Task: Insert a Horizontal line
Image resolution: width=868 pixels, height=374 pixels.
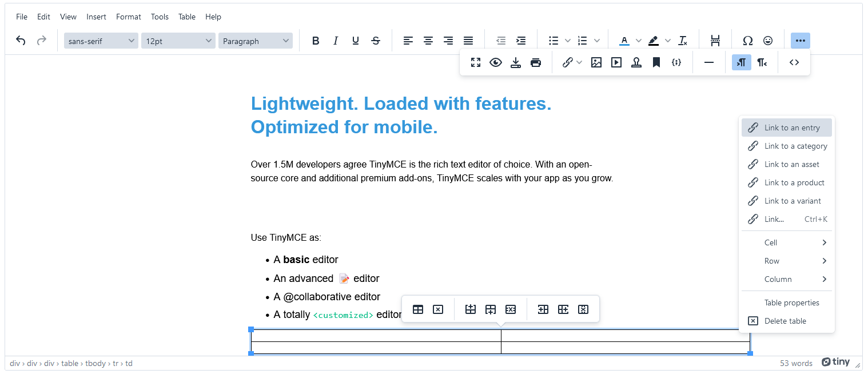Action: pos(708,62)
